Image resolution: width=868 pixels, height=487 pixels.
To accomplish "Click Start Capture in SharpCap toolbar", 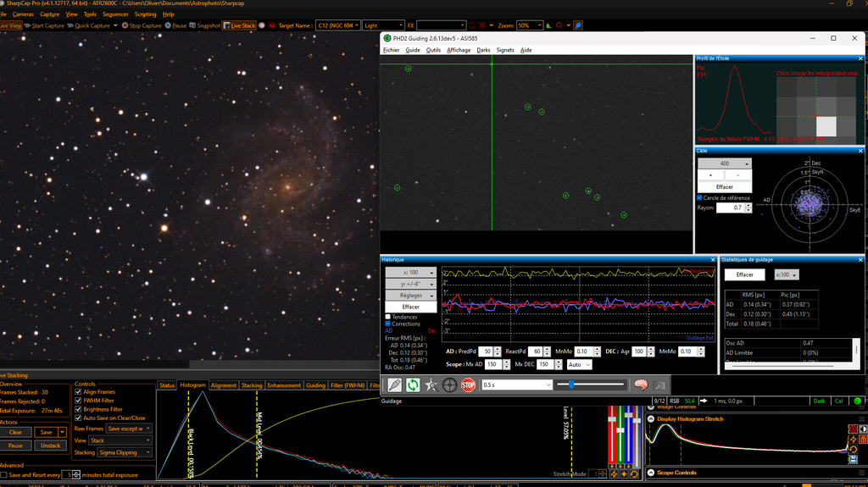I will click(x=44, y=25).
